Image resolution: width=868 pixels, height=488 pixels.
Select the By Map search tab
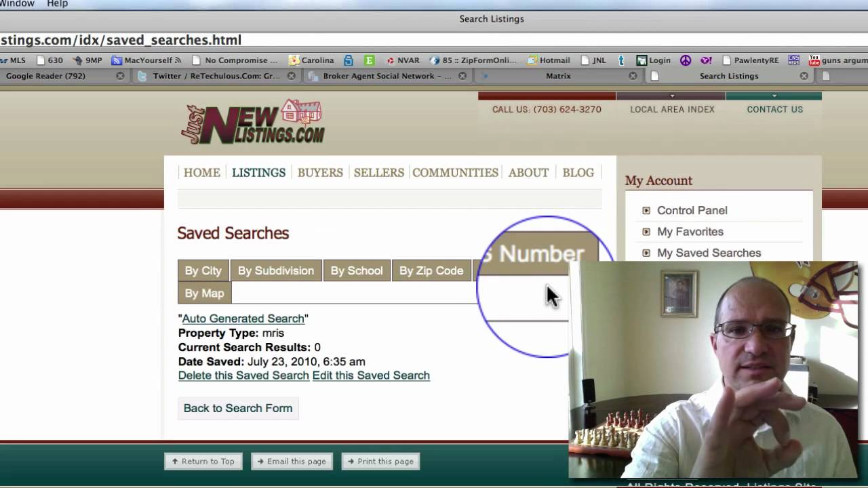204,293
